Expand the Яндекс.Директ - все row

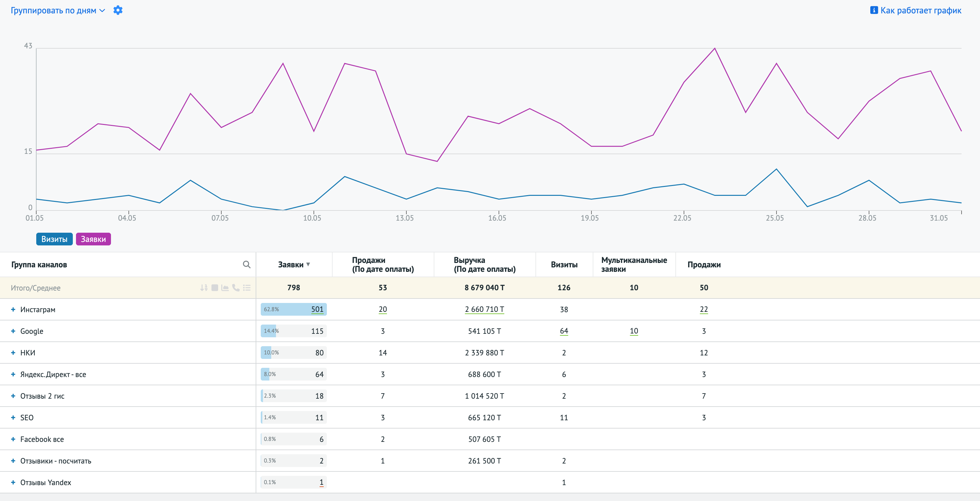pos(13,374)
